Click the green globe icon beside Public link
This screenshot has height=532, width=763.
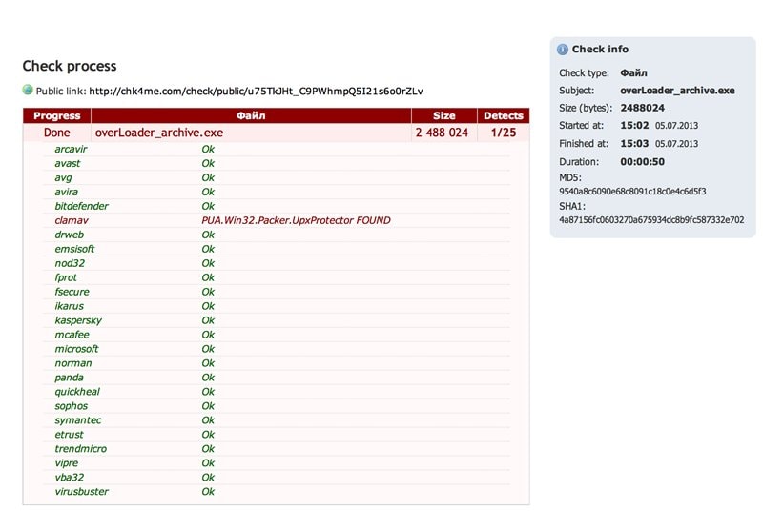point(28,91)
